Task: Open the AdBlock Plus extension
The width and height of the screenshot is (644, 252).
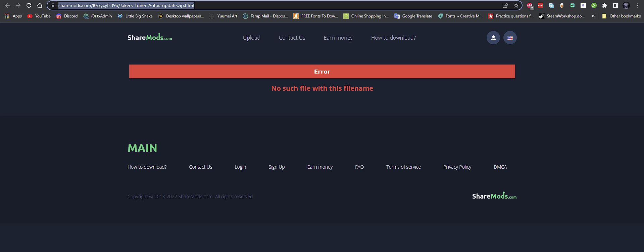Action: (x=530, y=5)
